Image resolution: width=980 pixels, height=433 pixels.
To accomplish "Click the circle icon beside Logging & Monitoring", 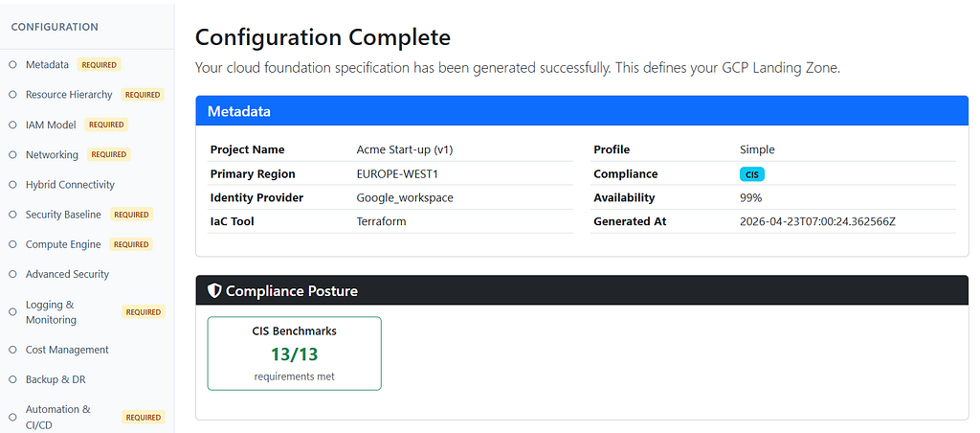I will tap(12, 312).
